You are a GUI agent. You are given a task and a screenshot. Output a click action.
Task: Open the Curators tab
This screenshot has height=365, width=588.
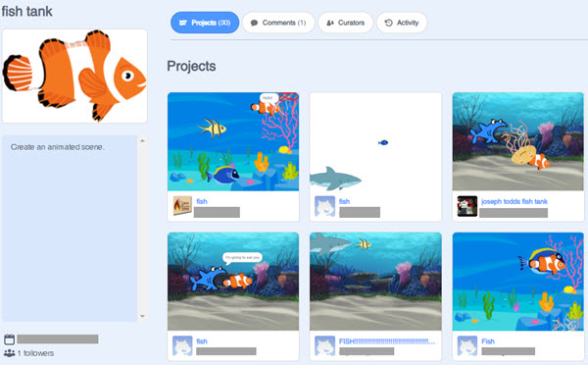click(345, 23)
